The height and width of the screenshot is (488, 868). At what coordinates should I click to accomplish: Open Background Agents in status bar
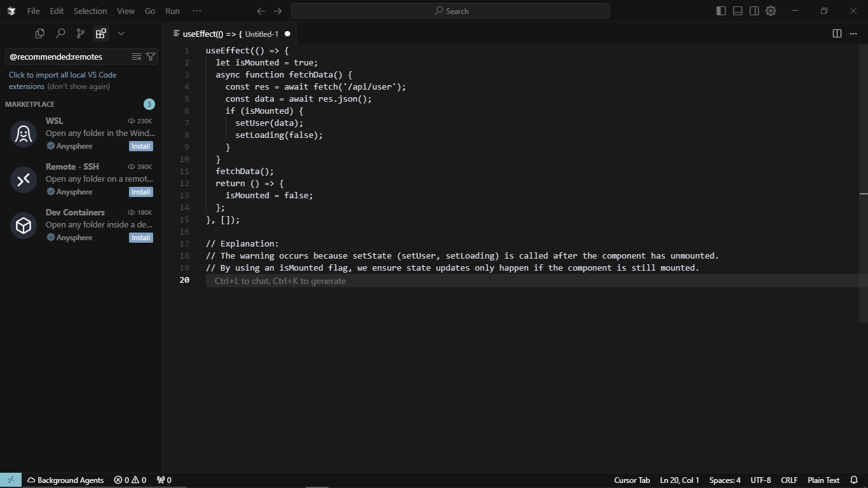[65, 480]
